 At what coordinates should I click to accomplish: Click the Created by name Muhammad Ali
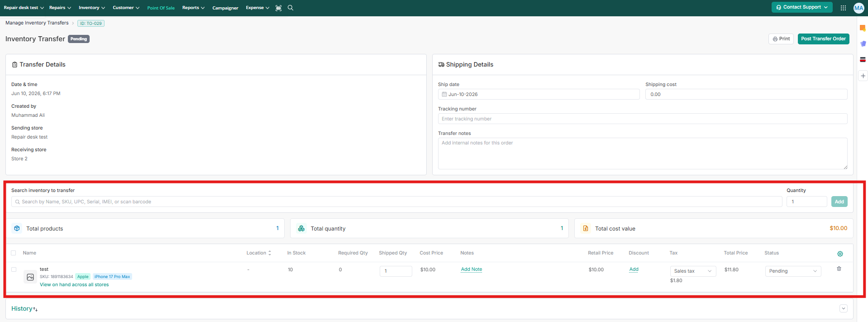(28, 115)
